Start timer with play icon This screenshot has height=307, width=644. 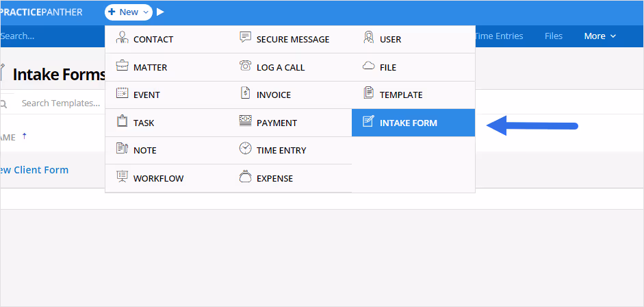[x=161, y=12]
